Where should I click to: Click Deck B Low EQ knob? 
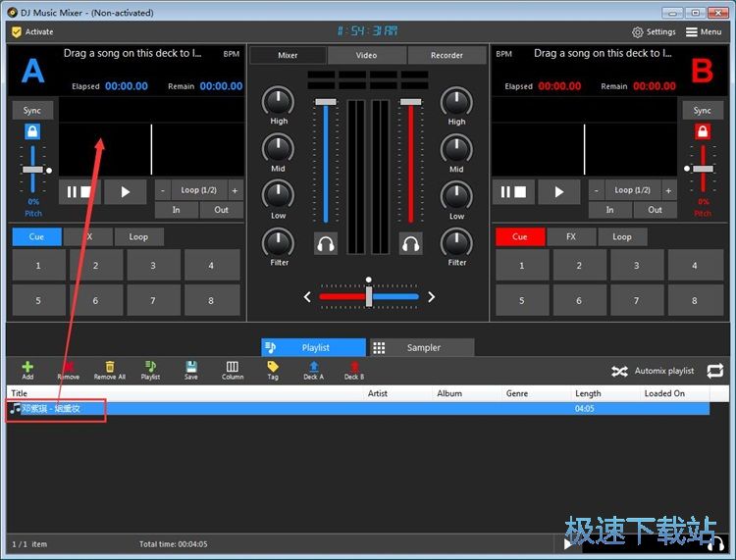[456, 195]
